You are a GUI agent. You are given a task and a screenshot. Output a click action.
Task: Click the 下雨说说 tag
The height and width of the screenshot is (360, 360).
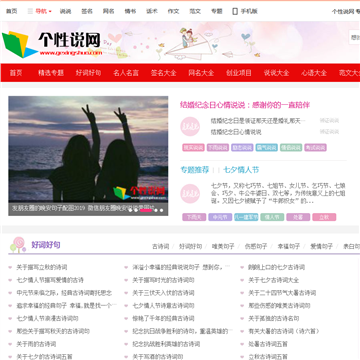218,148
